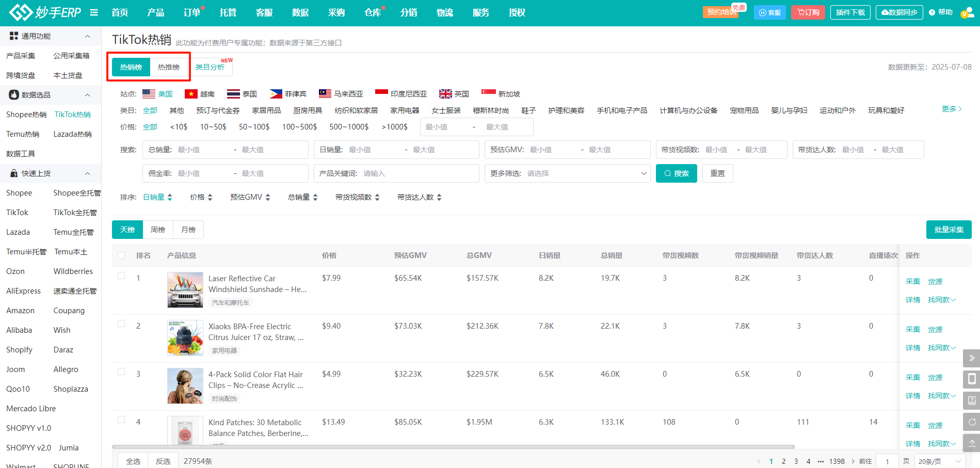
Task: Toggle the hamburger menu icon
Action: 94,12
